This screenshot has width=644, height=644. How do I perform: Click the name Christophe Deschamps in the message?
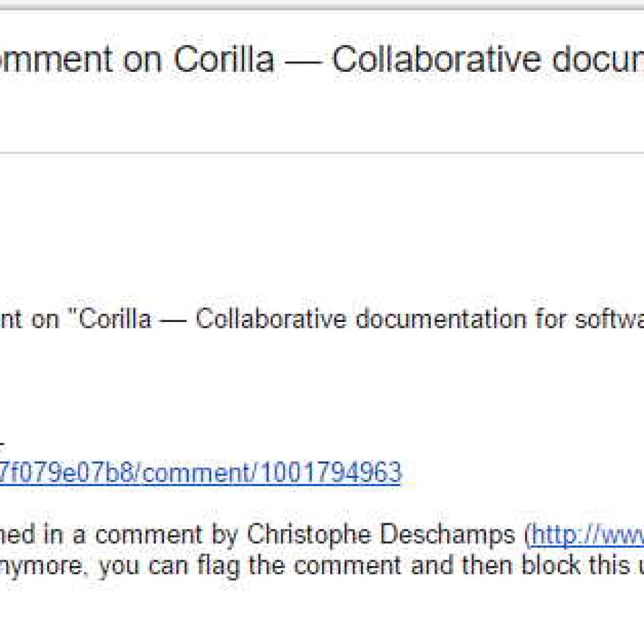[x=380, y=535]
